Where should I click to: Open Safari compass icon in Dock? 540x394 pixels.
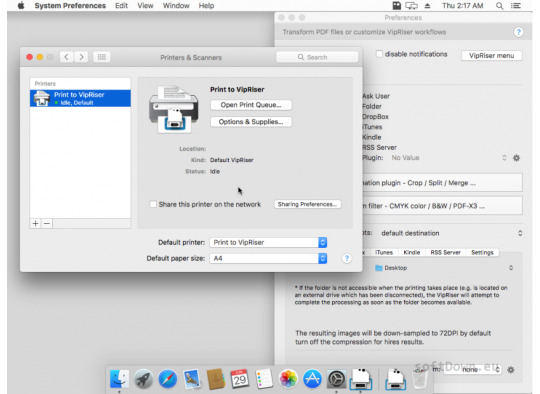tap(168, 379)
